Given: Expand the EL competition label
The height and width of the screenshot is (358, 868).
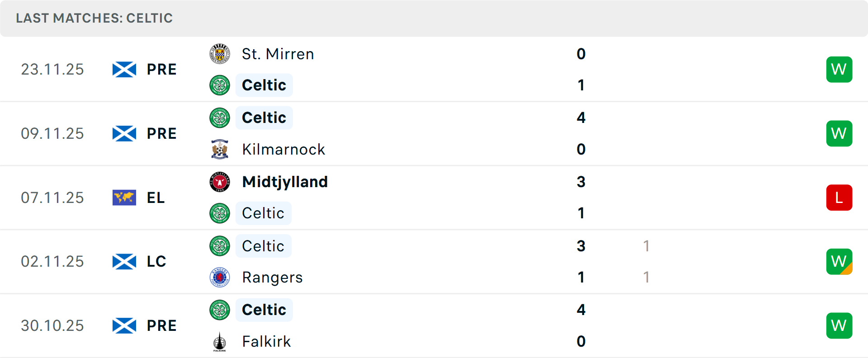Looking at the screenshot, I should pos(156,198).
